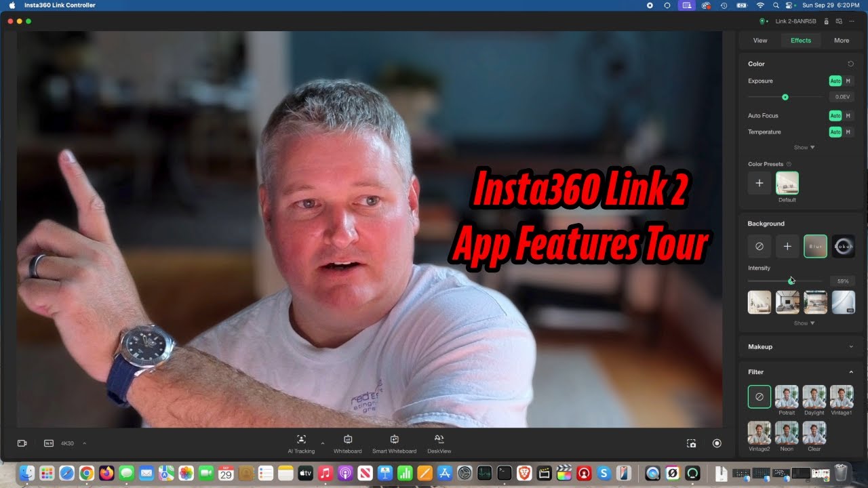Image resolution: width=868 pixels, height=488 pixels.
Task: Start recording with the record button
Action: [x=717, y=443]
